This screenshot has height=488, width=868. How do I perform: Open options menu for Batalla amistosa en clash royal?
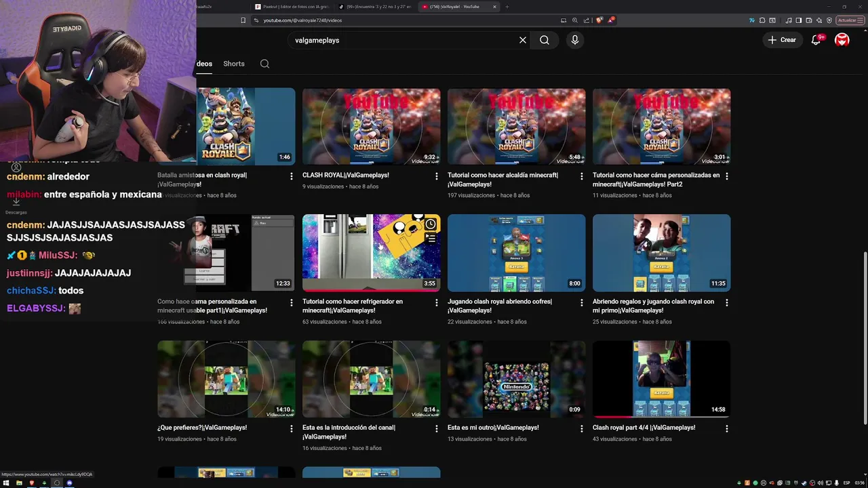tap(292, 176)
